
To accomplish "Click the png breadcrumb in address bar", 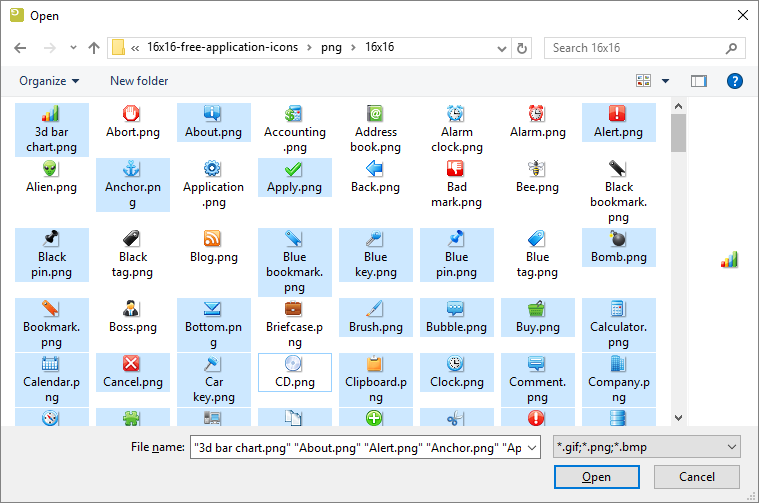I will click(x=330, y=47).
